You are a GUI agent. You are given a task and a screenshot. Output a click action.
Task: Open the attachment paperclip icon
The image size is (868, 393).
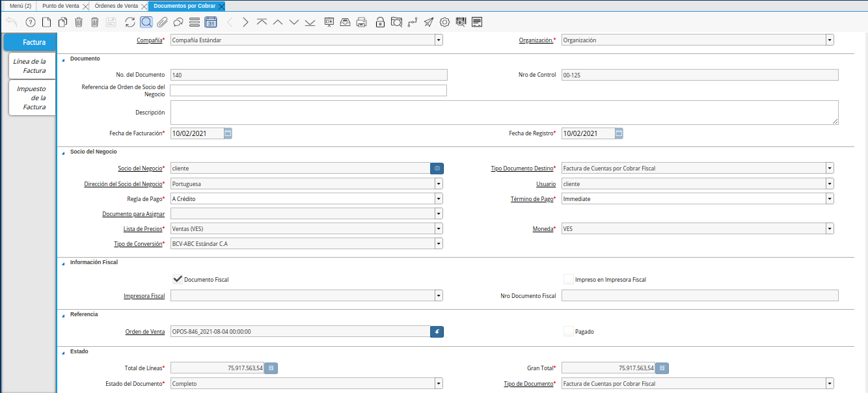click(162, 22)
